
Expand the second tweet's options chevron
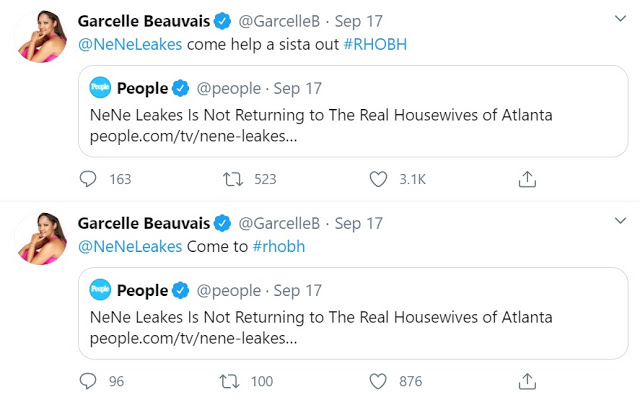(620, 221)
